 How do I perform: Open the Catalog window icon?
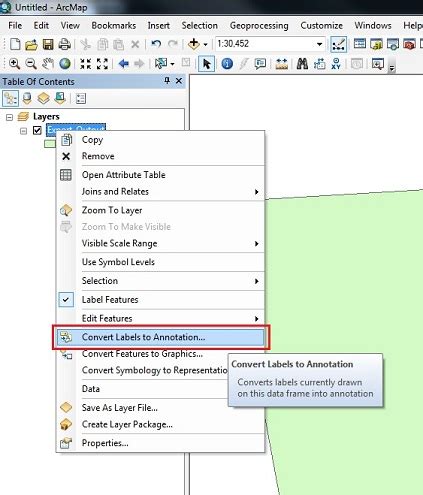(x=376, y=44)
